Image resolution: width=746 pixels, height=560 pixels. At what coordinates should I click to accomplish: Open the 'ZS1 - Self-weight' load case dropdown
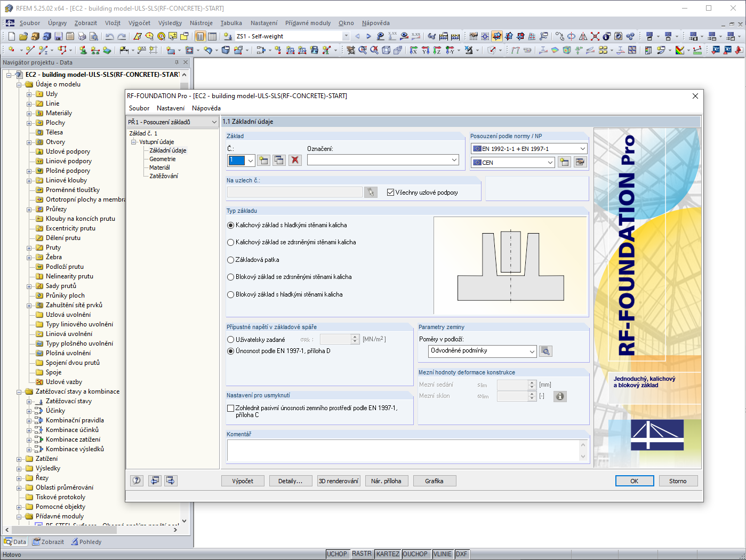[346, 36]
